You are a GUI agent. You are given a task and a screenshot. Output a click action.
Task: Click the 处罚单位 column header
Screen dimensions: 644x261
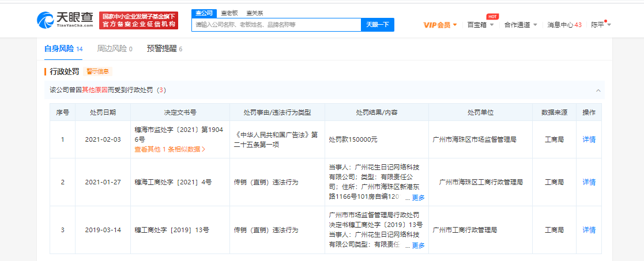pos(480,112)
